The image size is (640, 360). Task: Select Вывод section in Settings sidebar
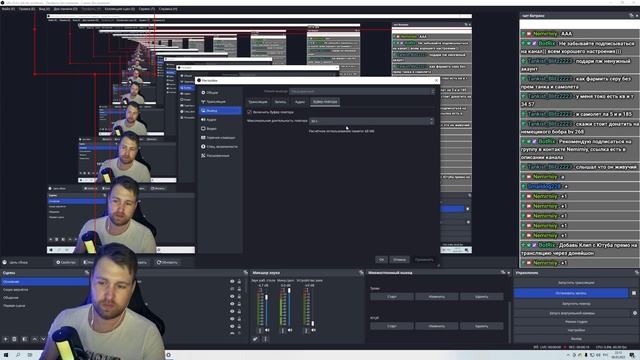coord(220,111)
